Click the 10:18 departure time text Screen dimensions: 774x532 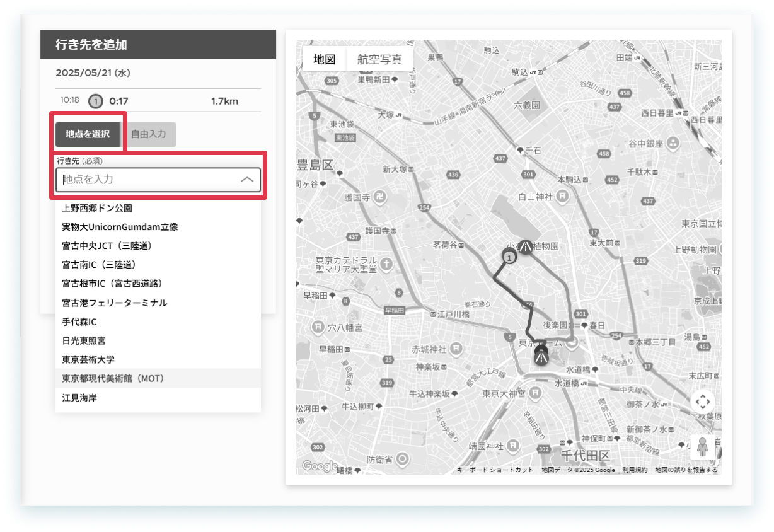point(69,100)
